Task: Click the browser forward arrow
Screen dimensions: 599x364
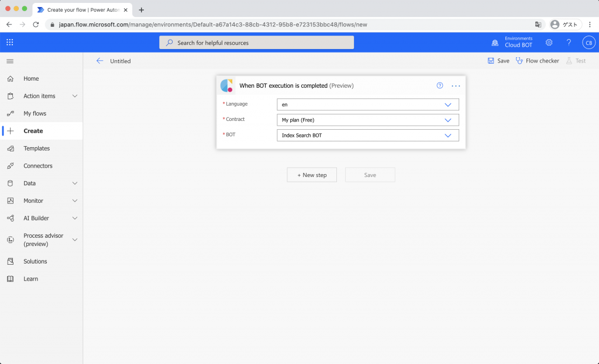Action: (23, 25)
